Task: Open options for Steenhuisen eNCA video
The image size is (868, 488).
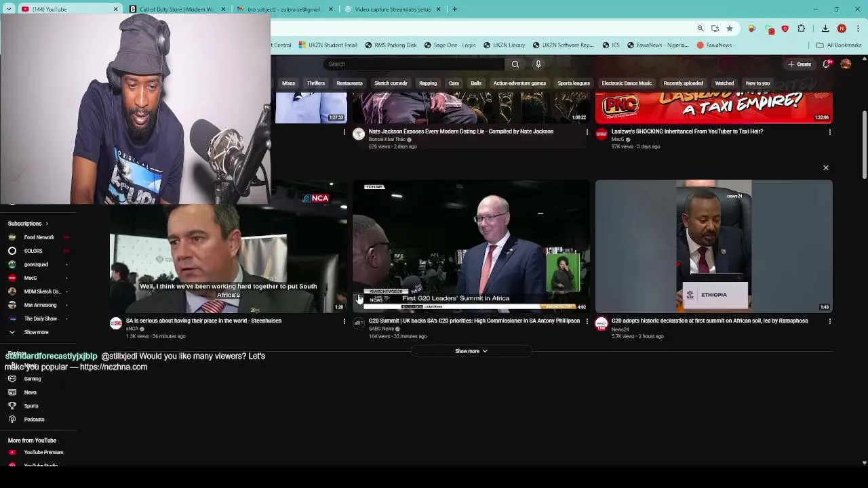Action: click(x=344, y=321)
